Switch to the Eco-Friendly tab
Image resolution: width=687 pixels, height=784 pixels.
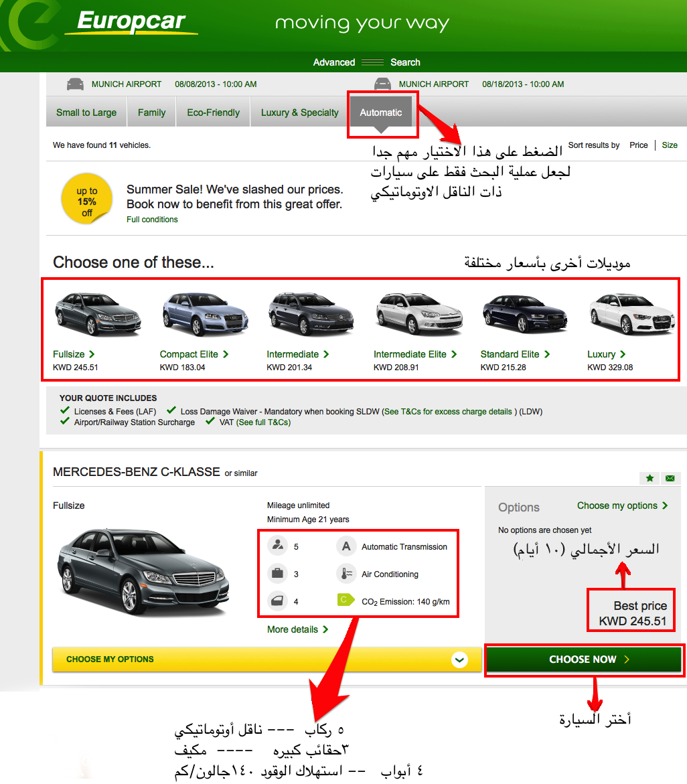[x=214, y=112]
